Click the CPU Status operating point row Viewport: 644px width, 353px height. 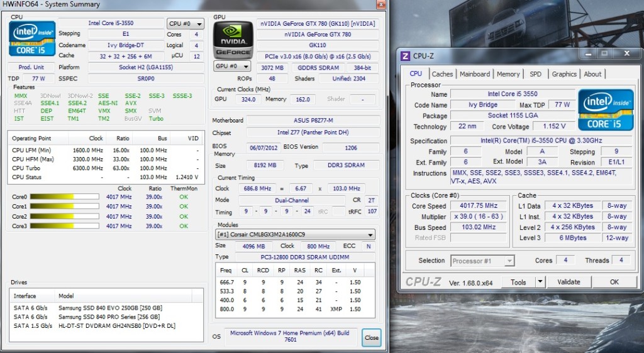[106, 177]
